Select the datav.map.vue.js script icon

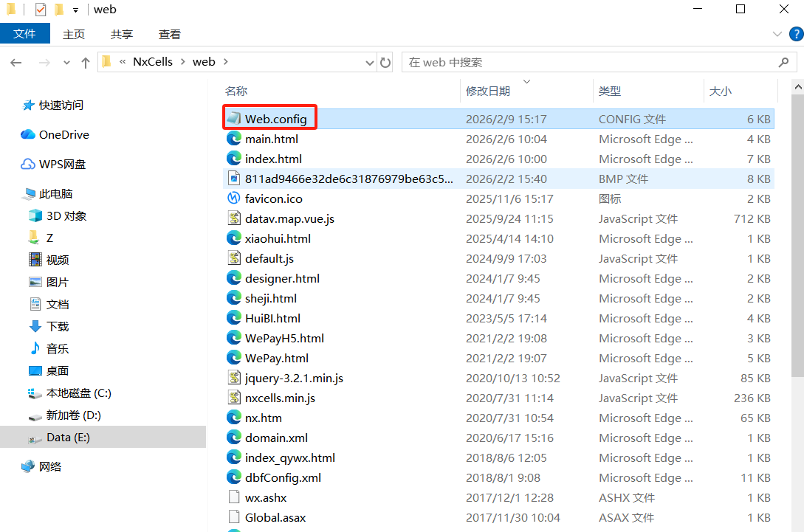pyautogui.click(x=234, y=218)
